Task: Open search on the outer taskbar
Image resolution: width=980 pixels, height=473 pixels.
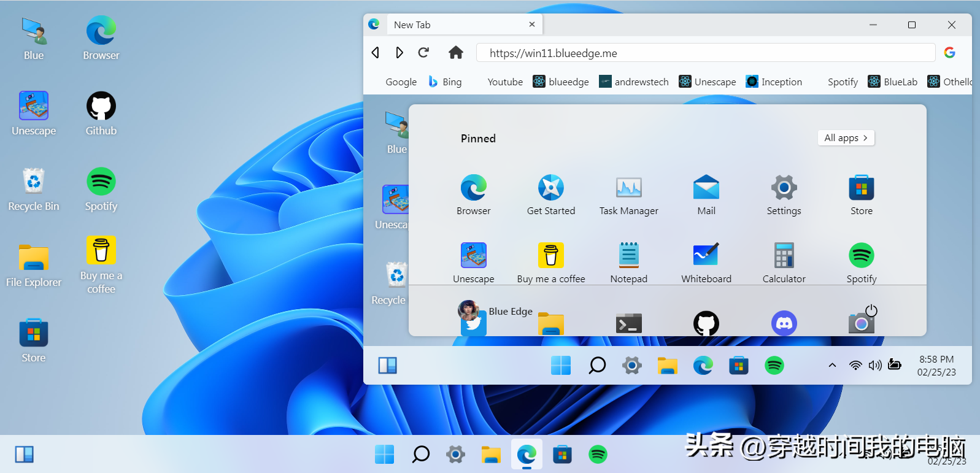Action: coord(420,455)
